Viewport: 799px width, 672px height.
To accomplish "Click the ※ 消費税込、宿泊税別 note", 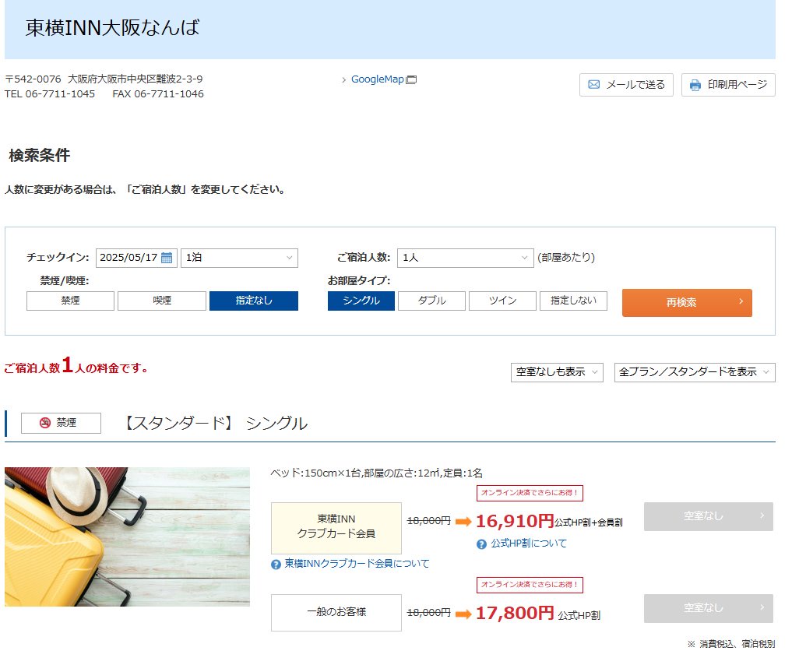I will 731,645.
